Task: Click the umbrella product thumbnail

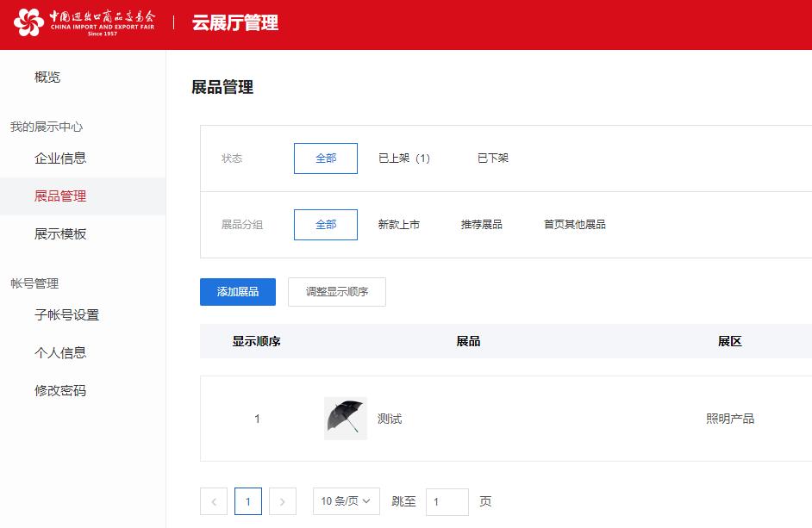Action: (x=345, y=419)
